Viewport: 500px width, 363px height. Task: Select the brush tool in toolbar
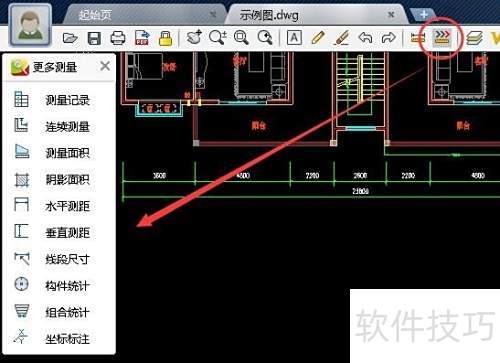point(342,38)
